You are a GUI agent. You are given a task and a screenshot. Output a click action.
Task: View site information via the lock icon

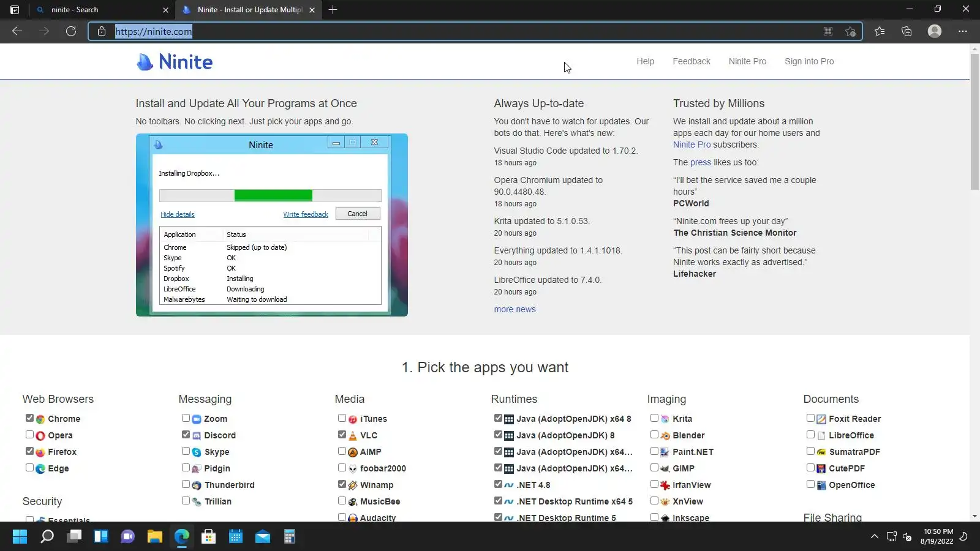pyautogui.click(x=102, y=31)
